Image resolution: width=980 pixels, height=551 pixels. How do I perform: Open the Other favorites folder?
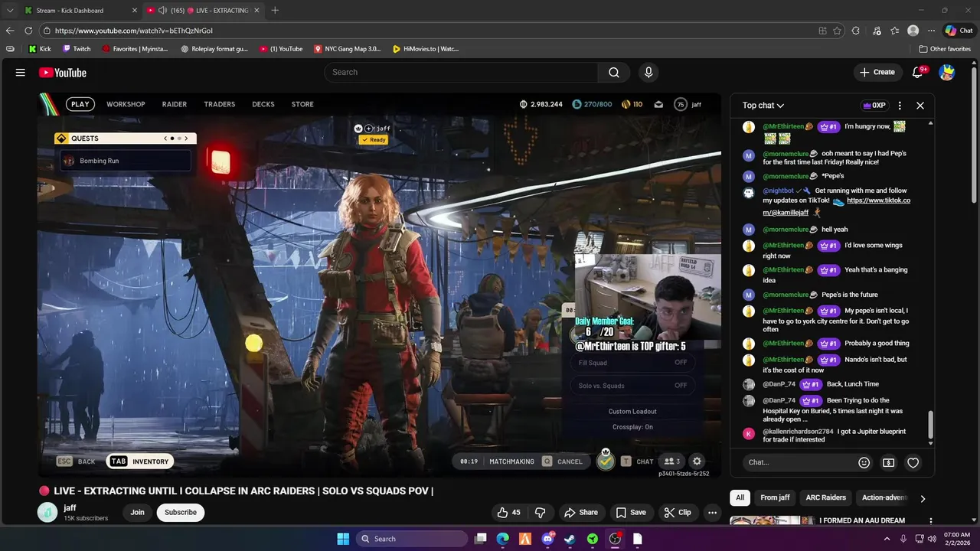point(944,49)
